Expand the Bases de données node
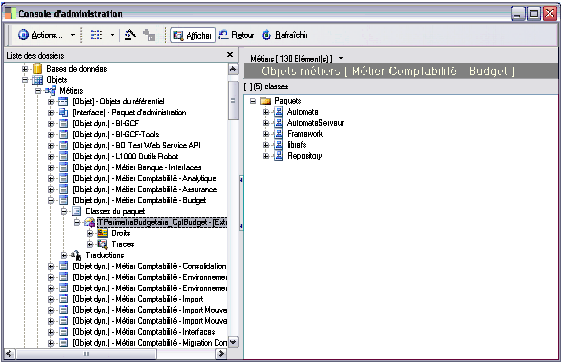The width and height of the screenshot is (564, 363). 25,68
